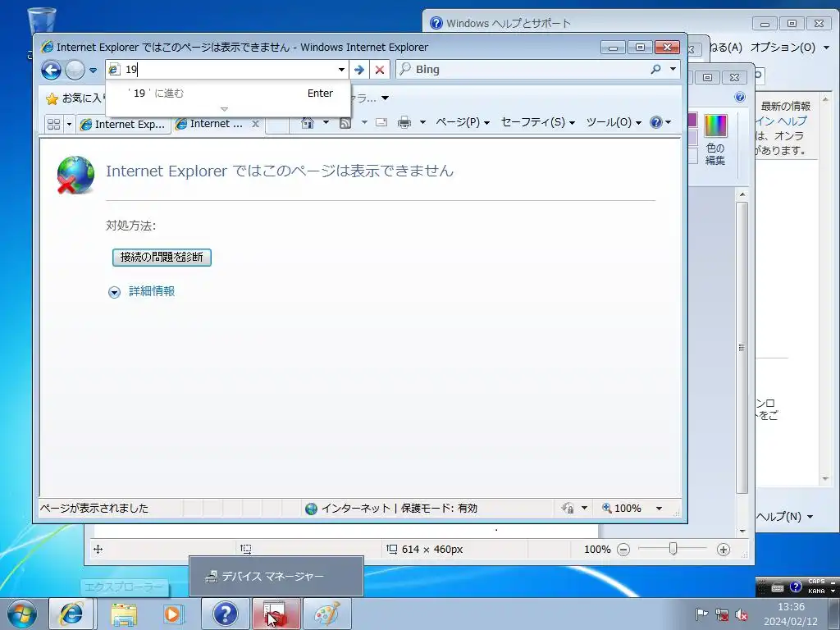The height and width of the screenshot is (630, 840).
Task: Switch to Help and Support taskbar icon
Action: pos(226,614)
